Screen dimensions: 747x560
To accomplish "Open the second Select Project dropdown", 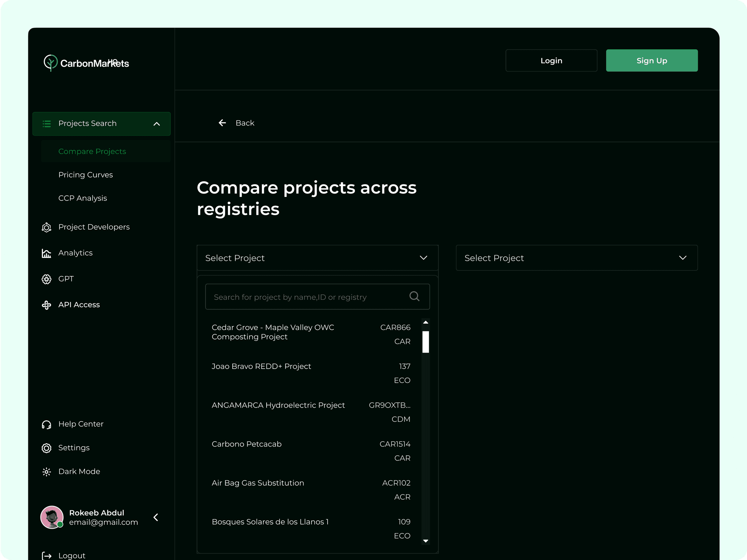I will pos(576,258).
